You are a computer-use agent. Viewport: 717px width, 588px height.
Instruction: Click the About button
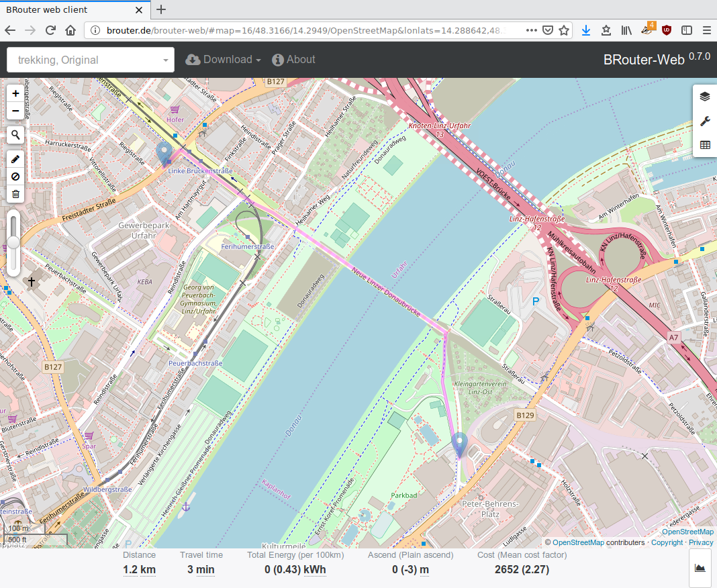(x=293, y=59)
